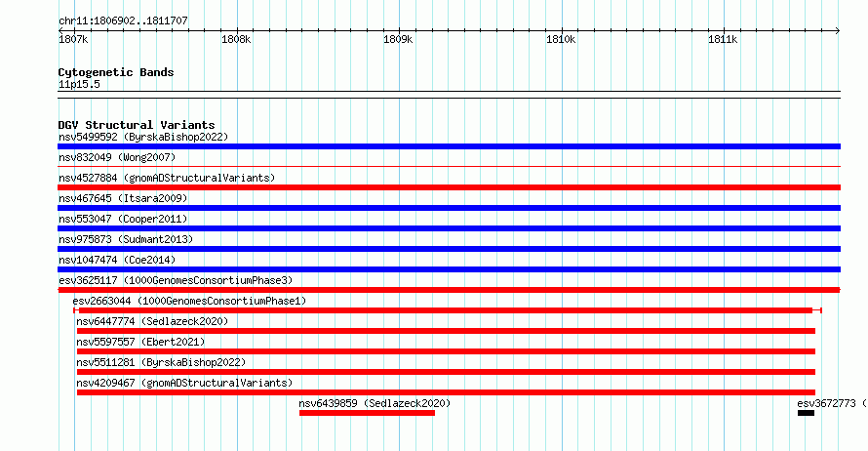Open variant label nsv5597557 (Ebert2021)
The width and height of the screenshot is (868, 451).
point(140,342)
